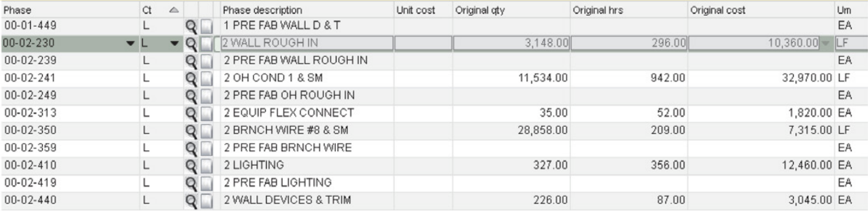Expand Phase dropdown for 00-02-230

tap(130, 44)
